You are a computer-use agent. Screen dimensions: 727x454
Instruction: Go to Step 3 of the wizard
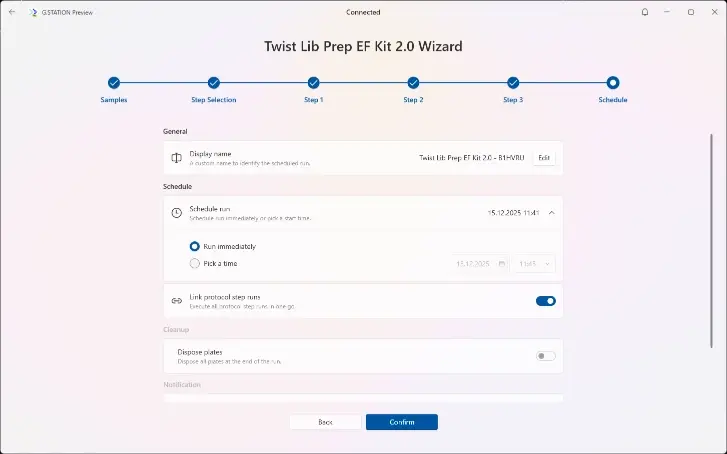[x=513, y=90]
